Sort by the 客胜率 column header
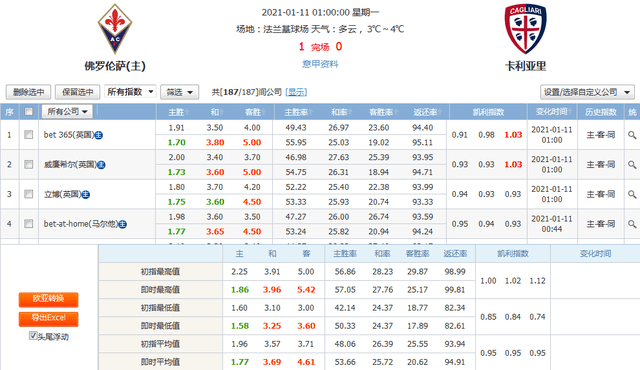Image resolution: width=640 pixels, height=370 pixels. [384, 112]
